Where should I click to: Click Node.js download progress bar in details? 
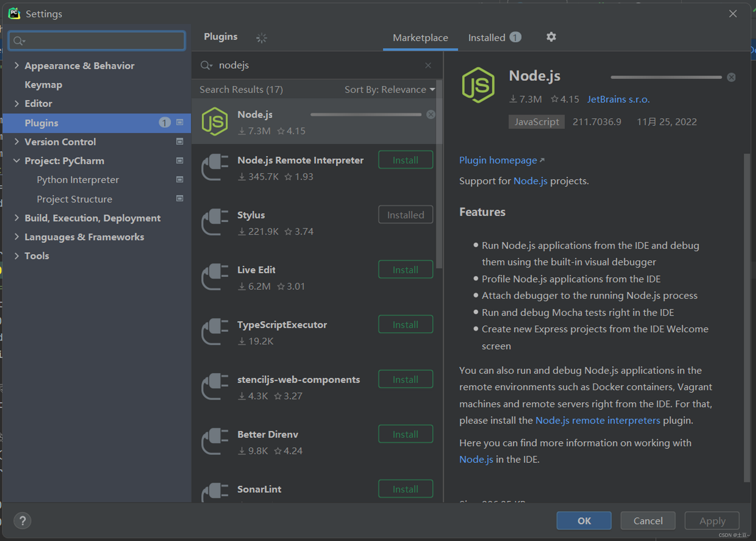coord(666,77)
